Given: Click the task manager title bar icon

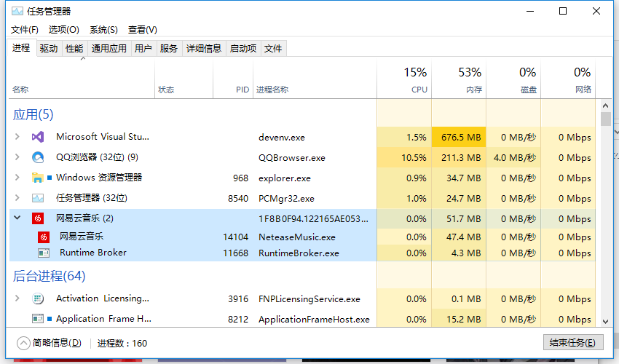Looking at the screenshot, I should (17, 11).
